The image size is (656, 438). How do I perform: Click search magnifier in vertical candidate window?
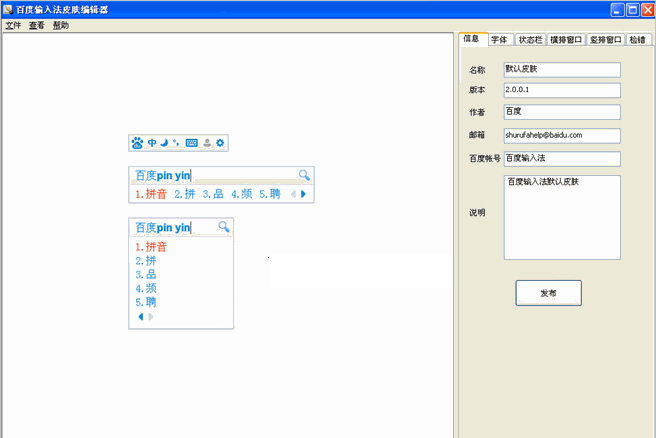point(224,227)
